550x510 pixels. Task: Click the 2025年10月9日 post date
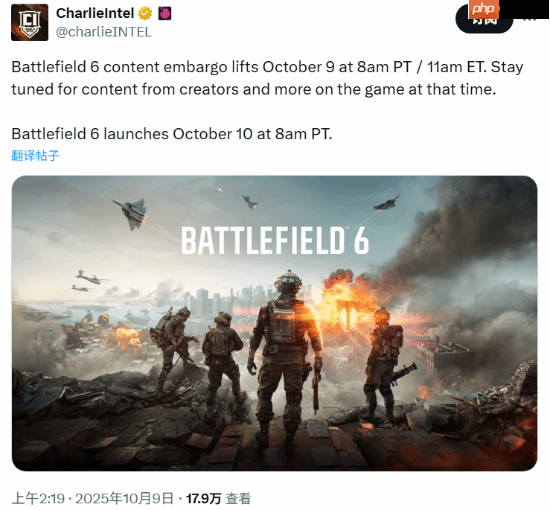[x=124, y=498]
